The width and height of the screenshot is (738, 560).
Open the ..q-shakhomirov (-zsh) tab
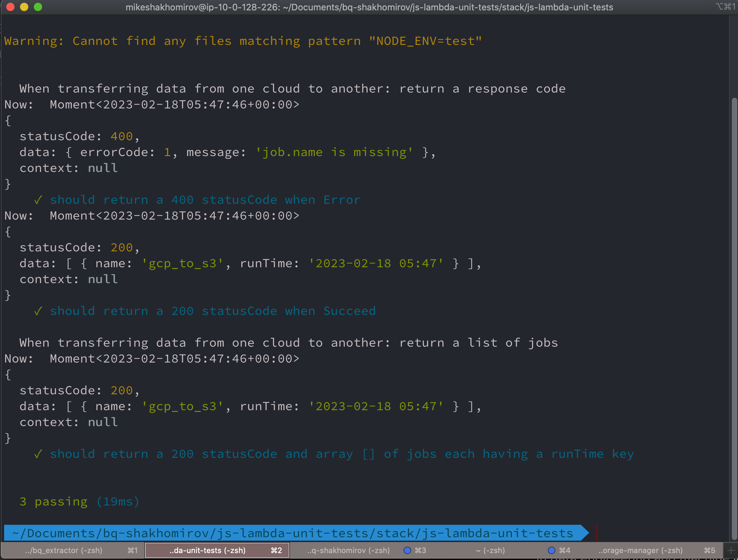click(x=348, y=550)
